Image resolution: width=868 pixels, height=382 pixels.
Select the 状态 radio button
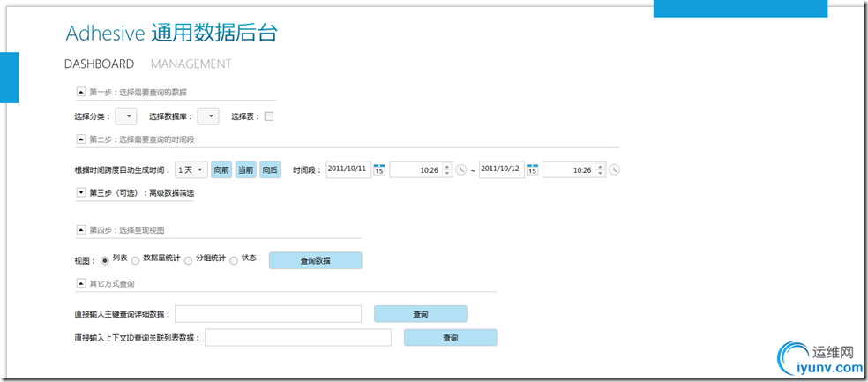click(234, 260)
